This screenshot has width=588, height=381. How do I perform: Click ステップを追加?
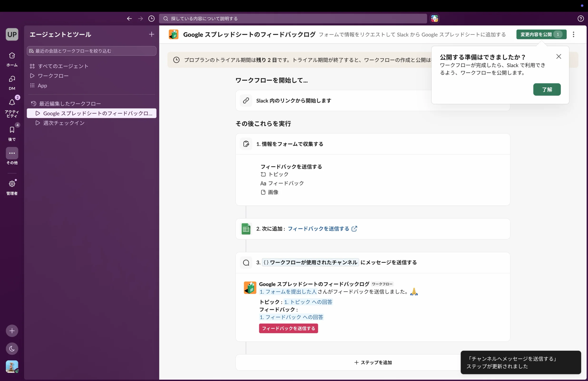tap(373, 362)
